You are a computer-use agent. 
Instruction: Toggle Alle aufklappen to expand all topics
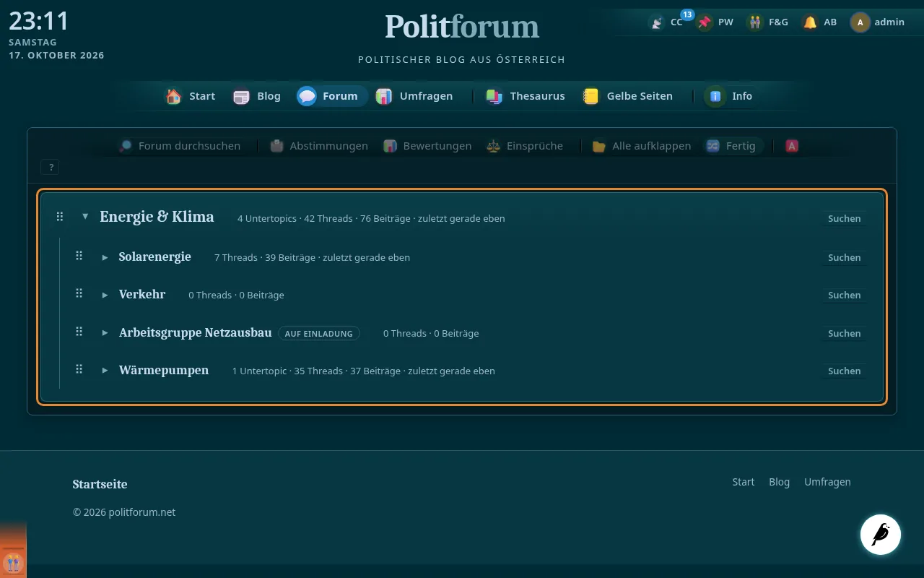641,146
